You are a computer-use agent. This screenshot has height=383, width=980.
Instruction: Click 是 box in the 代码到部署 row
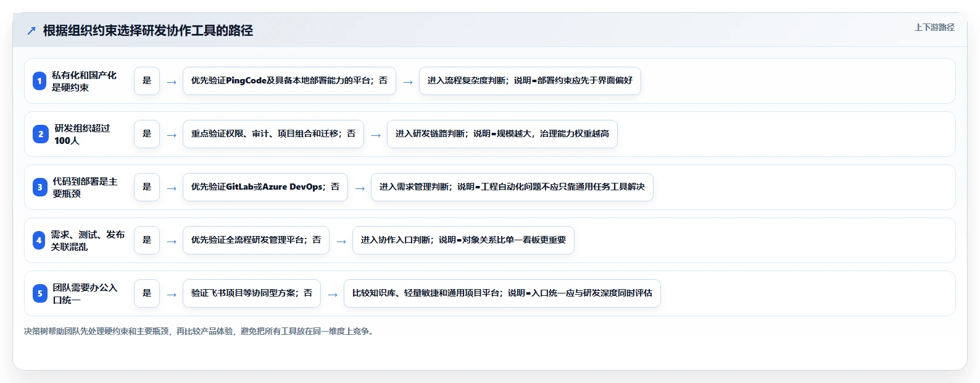[147, 187]
